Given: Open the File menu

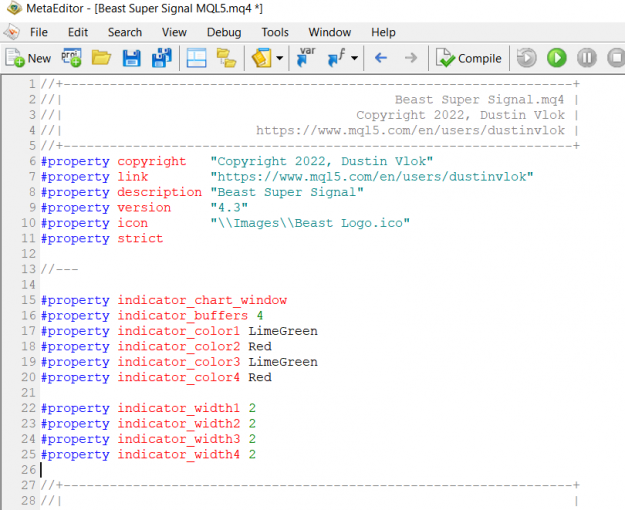Looking at the screenshot, I should [39, 32].
